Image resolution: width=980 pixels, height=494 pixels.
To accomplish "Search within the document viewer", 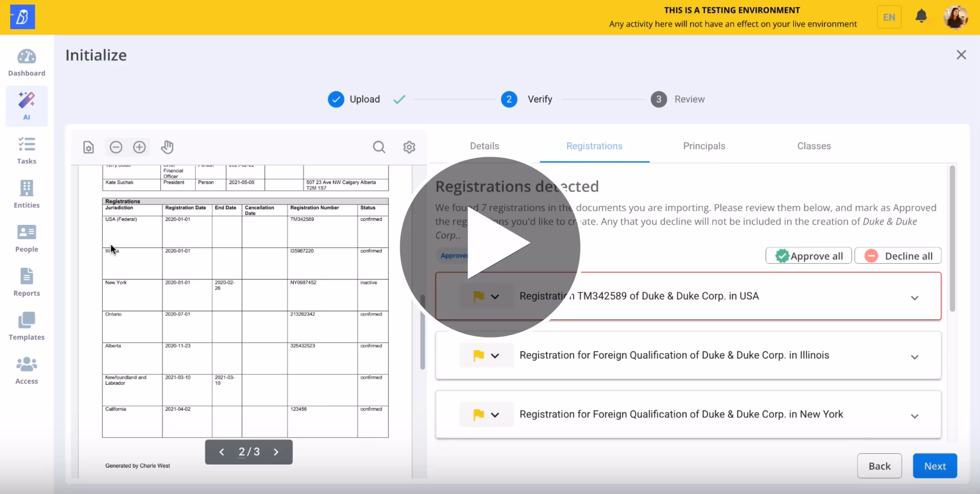I will 379,147.
